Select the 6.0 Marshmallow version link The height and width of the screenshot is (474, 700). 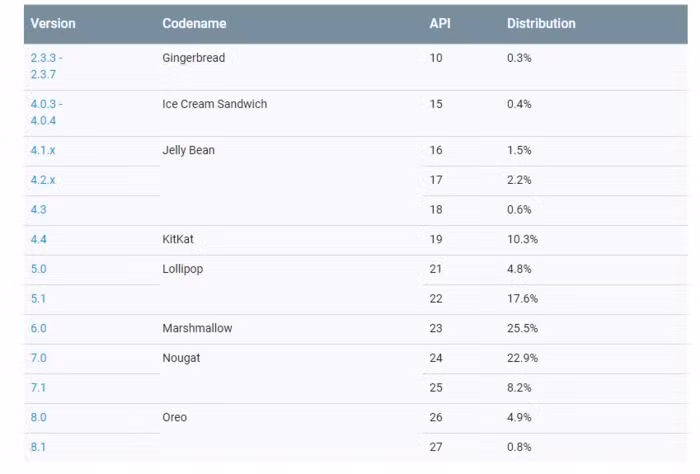(39, 328)
